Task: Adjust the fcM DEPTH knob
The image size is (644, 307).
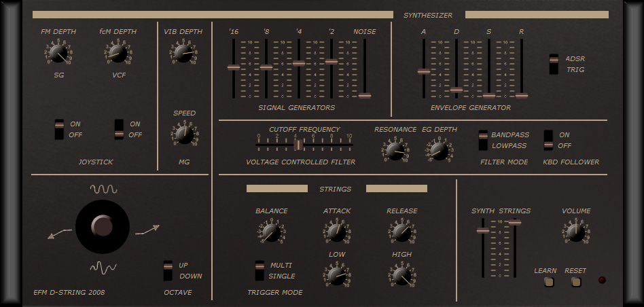Action: (x=118, y=54)
